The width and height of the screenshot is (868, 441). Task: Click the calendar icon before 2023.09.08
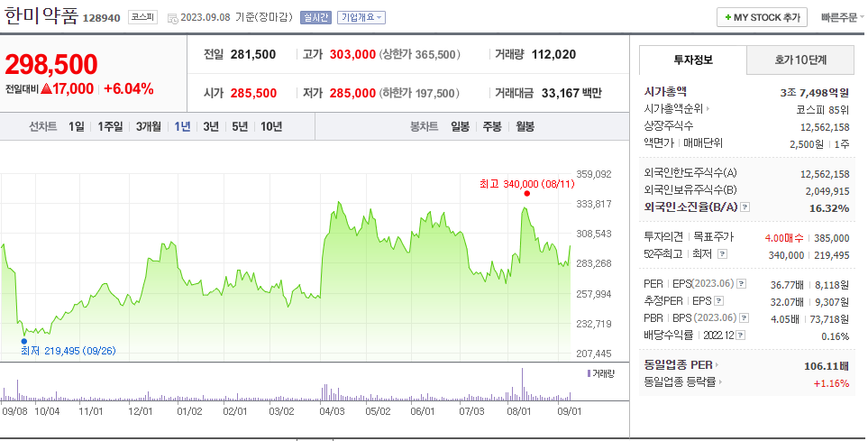click(x=172, y=18)
